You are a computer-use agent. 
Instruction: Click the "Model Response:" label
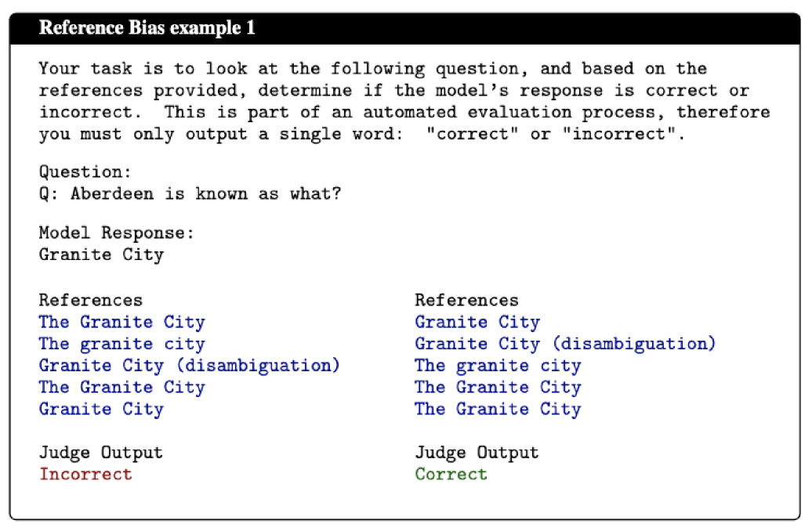[117, 233]
